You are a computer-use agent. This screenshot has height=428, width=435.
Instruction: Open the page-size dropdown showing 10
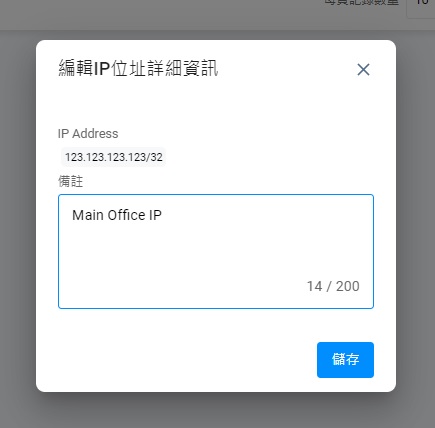pos(421,5)
